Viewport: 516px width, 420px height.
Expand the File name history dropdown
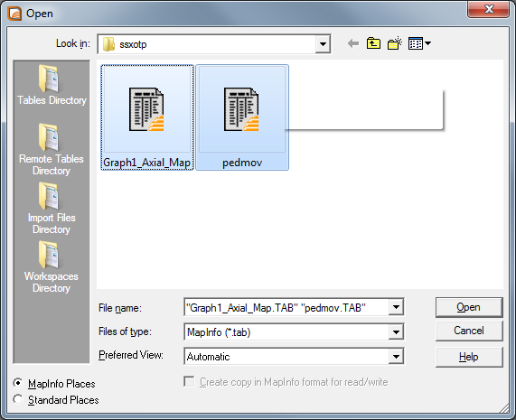[x=396, y=307]
